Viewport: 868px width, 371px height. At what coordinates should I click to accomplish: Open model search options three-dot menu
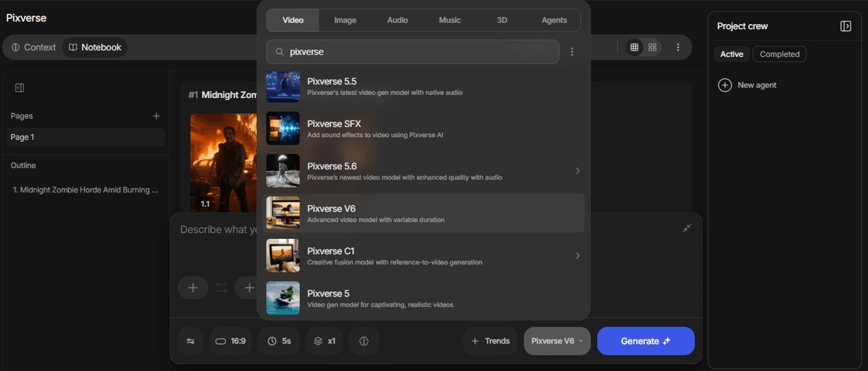572,52
